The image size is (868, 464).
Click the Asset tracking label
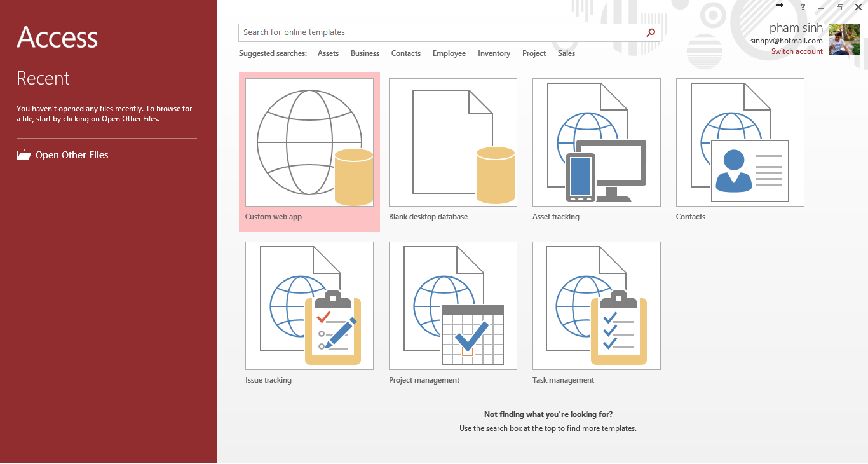coord(556,217)
